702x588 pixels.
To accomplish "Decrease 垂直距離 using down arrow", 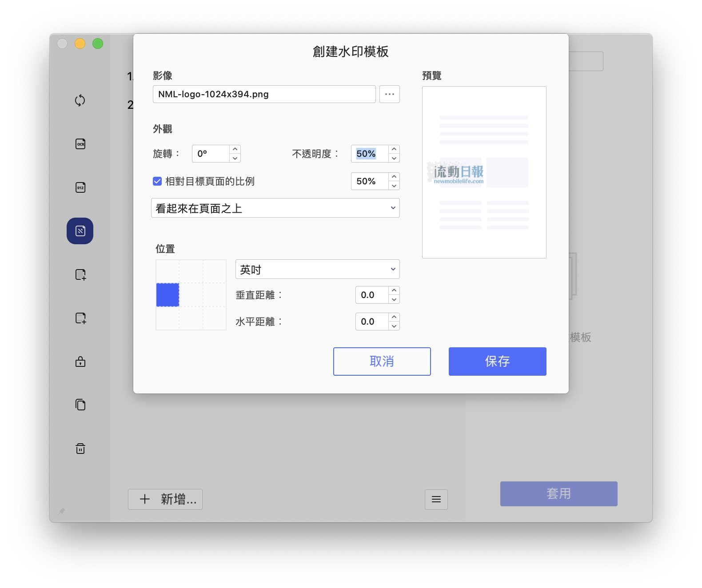I will click(394, 299).
